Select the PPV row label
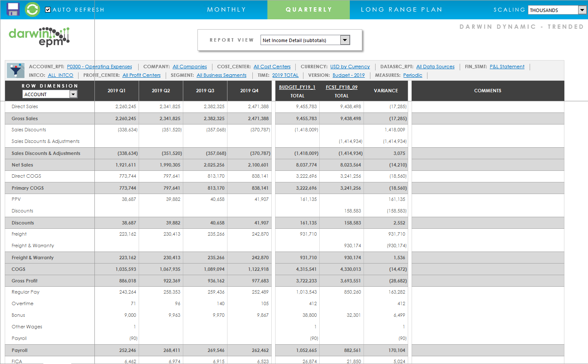588x364 pixels. tap(16, 199)
